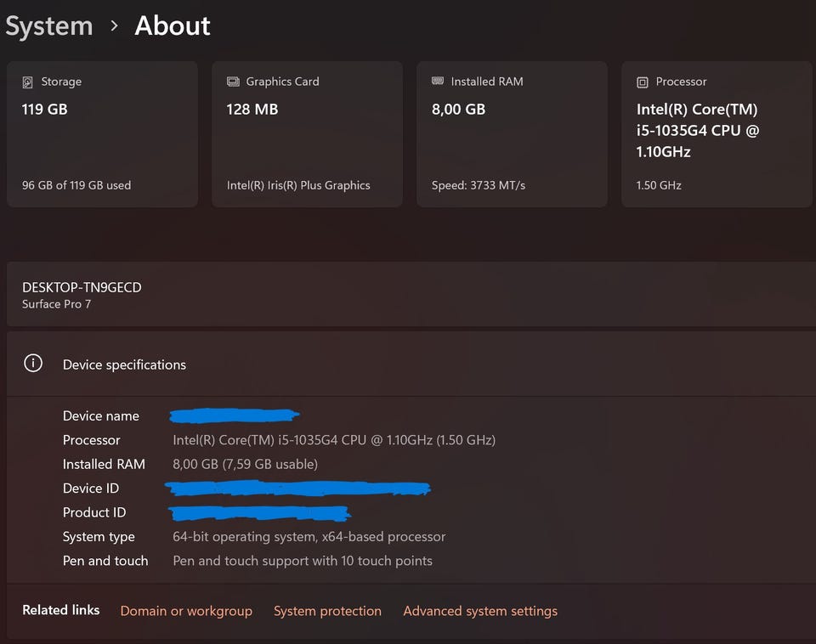Click the '128 MB' graphics memory value
816x644 pixels.
[x=252, y=110]
